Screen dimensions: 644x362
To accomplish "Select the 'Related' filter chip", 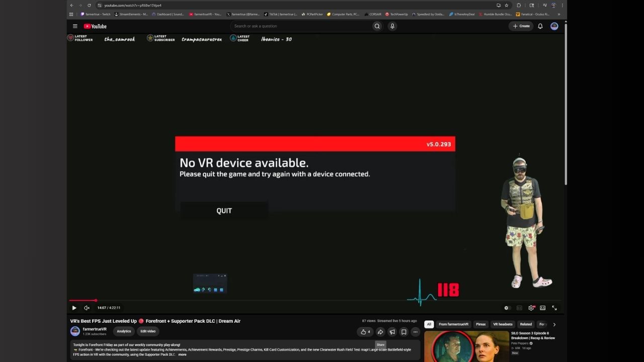I will (x=526, y=324).
